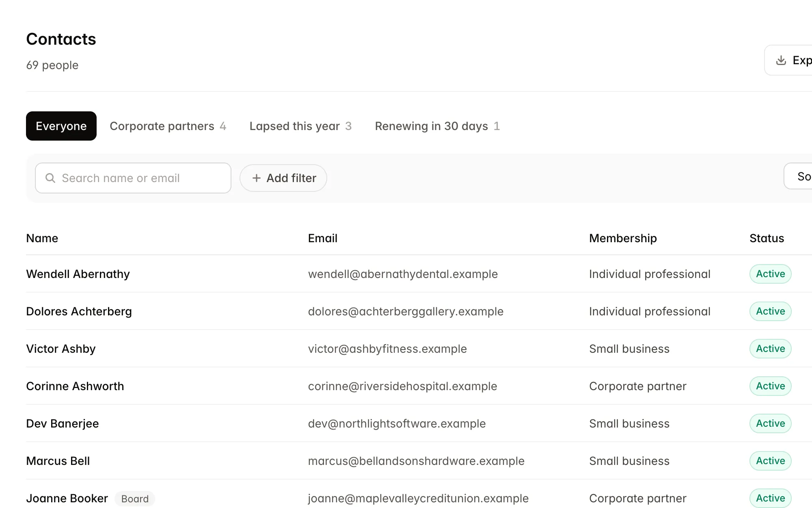Screen dimensions: 812x508
Task: Click Active status badge for Marcus Bell
Action: 770,461
